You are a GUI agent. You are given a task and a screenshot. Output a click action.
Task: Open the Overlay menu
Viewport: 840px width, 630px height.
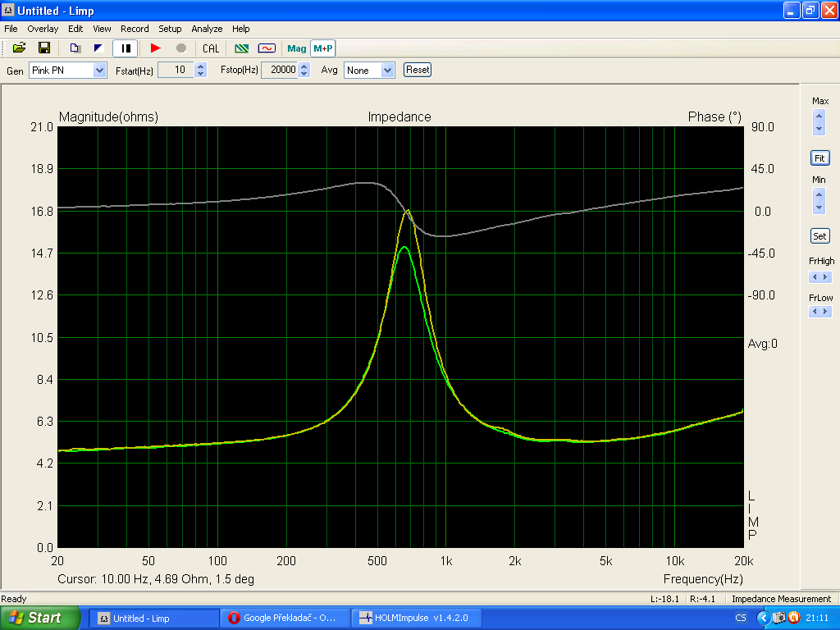coord(43,29)
